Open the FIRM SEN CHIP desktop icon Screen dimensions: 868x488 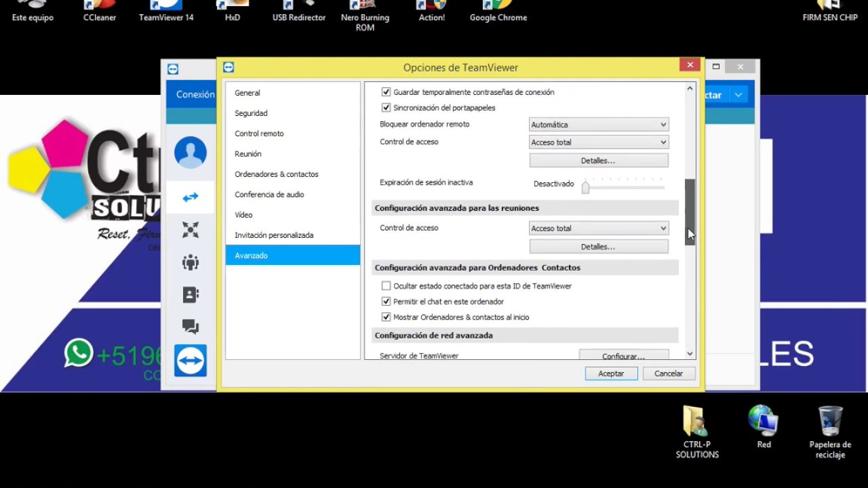tap(830, 12)
